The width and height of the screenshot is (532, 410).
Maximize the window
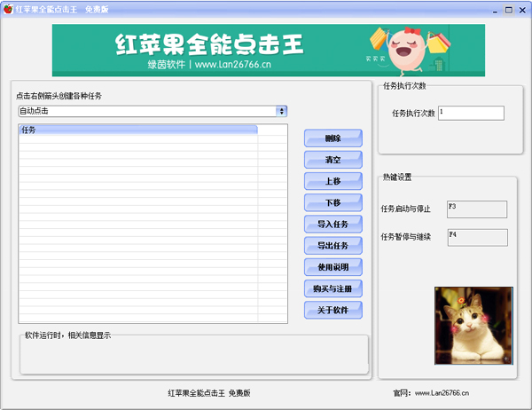(509, 10)
